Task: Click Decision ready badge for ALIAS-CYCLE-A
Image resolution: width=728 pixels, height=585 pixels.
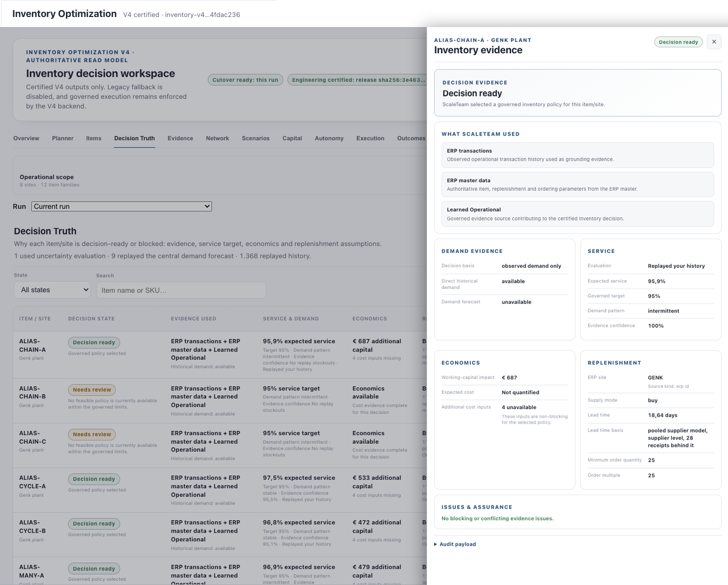Action: 94,479
